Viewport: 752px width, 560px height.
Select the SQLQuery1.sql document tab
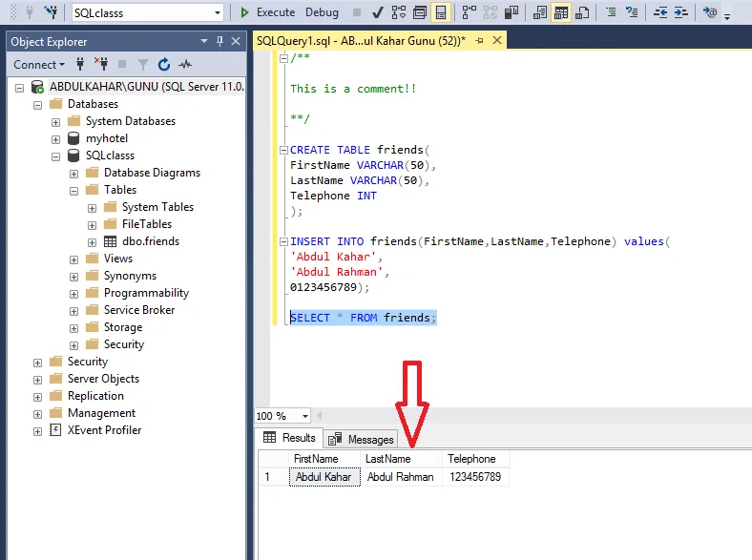(x=361, y=41)
